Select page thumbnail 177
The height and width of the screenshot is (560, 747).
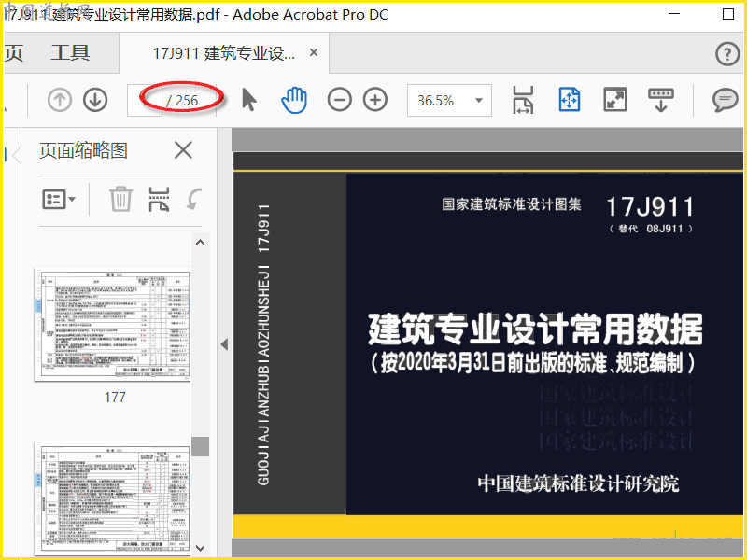(112, 325)
